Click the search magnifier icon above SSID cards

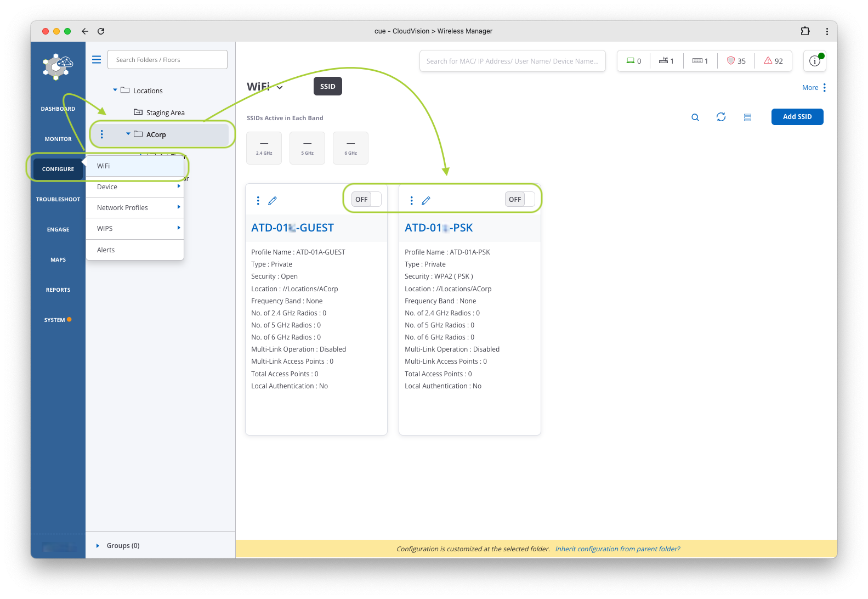[695, 117]
